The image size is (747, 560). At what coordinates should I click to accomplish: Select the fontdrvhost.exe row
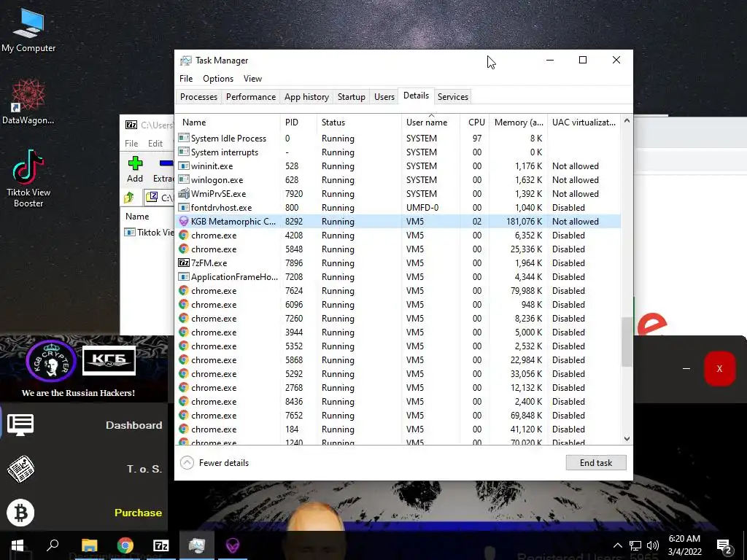coord(398,208)
